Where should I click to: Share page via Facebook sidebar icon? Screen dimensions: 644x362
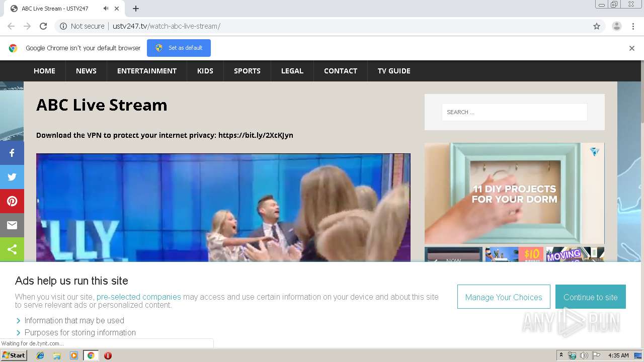[12, 153]
